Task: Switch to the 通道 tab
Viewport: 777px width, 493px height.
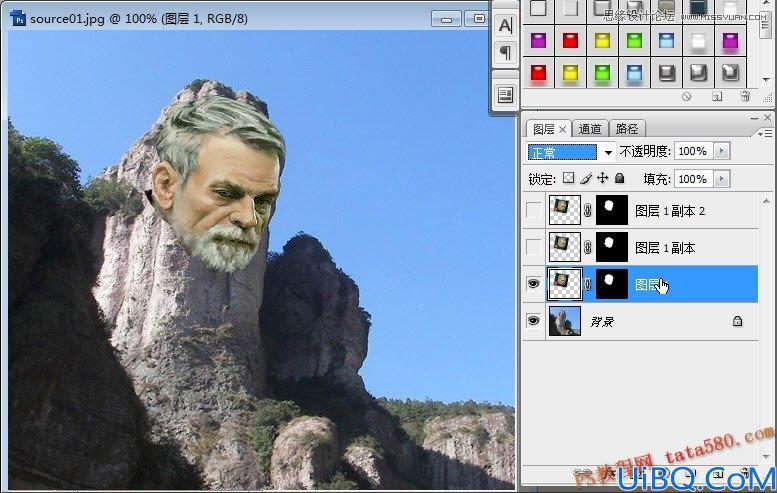Action: click(x=590, y=129)
